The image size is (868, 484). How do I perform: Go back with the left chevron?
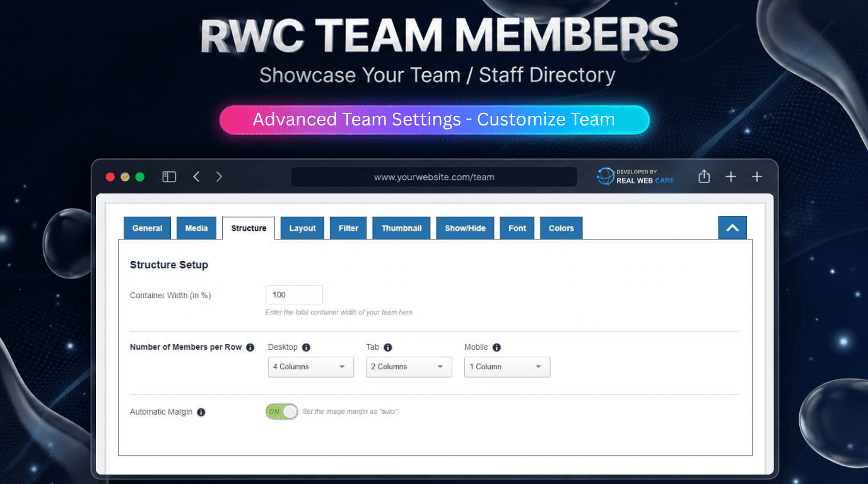pos(196,177)
